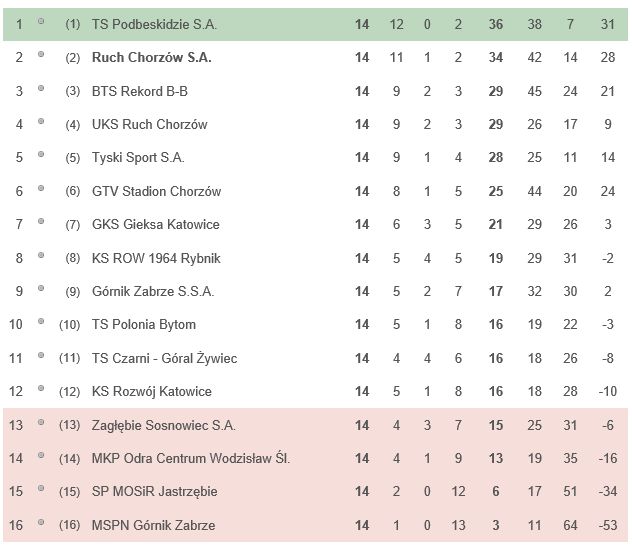632x549 pixels.
Task: Open KS Rozwój Katowice team entry
Action: [x=152, y=391]
